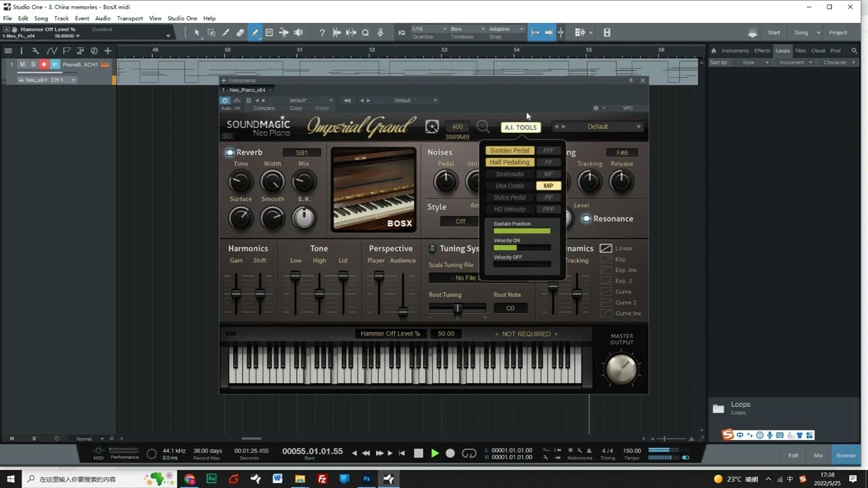Toggle the Reverb power switch
Screen dimensions: 868x488
click(230, 152)
